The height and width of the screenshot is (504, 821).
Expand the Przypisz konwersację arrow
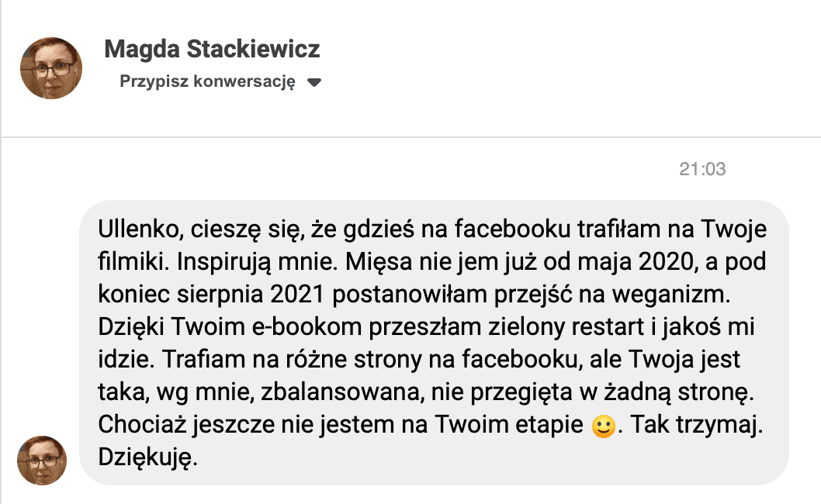pos(314,82)
